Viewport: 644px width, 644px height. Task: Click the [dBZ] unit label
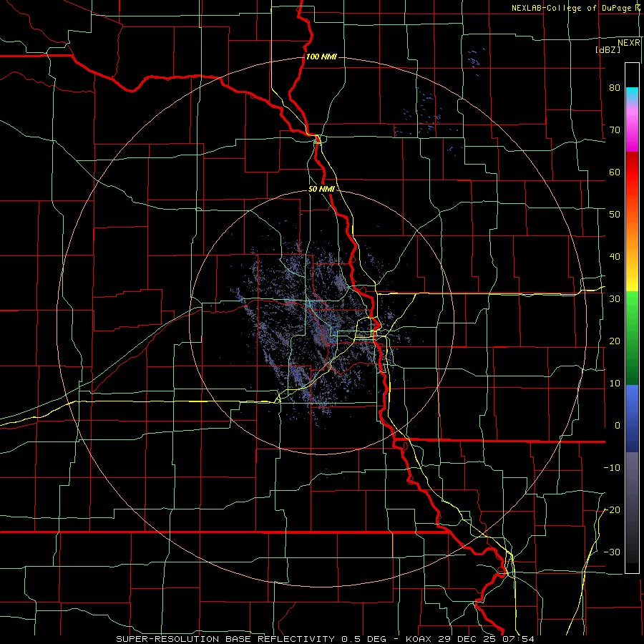[608, 49]
